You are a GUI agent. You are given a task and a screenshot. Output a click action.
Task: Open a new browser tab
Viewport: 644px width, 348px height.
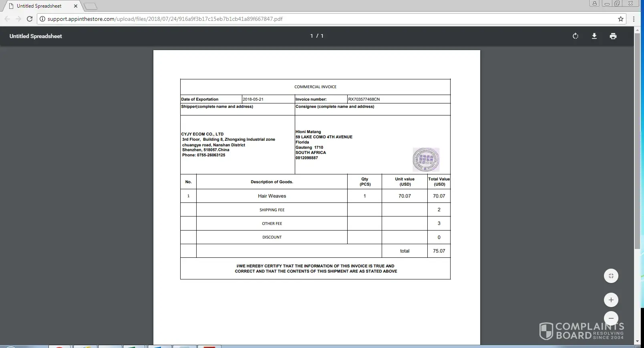(91, 6)
